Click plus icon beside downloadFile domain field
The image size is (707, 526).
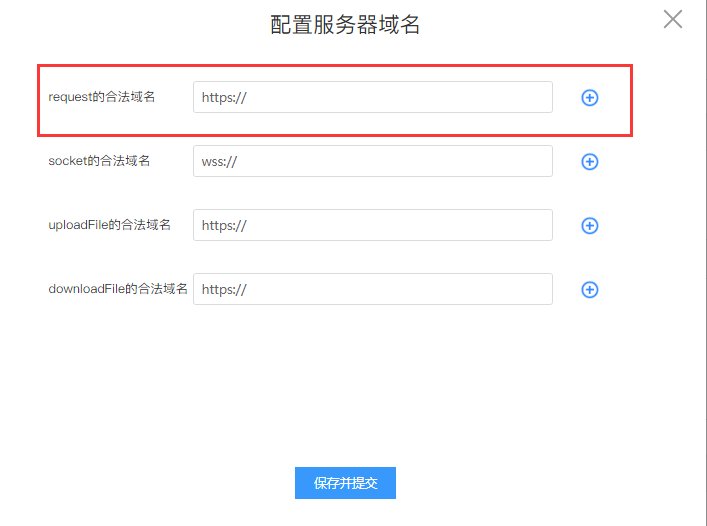[590, 290]
